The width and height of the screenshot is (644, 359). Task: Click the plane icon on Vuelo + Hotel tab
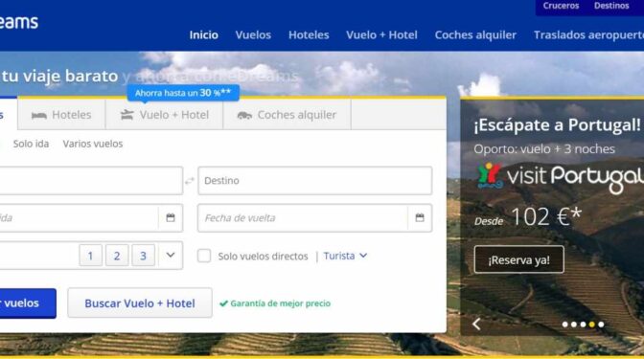click(x=127, y=115)
